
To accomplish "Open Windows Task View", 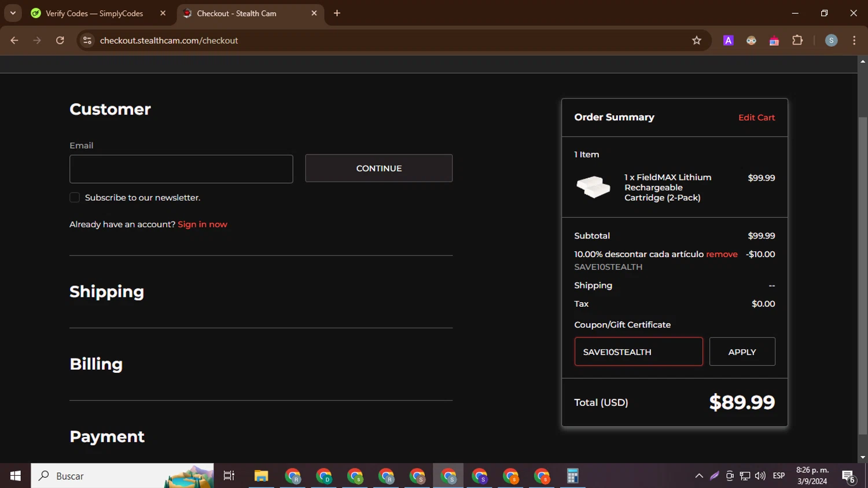I will point(229,476).
